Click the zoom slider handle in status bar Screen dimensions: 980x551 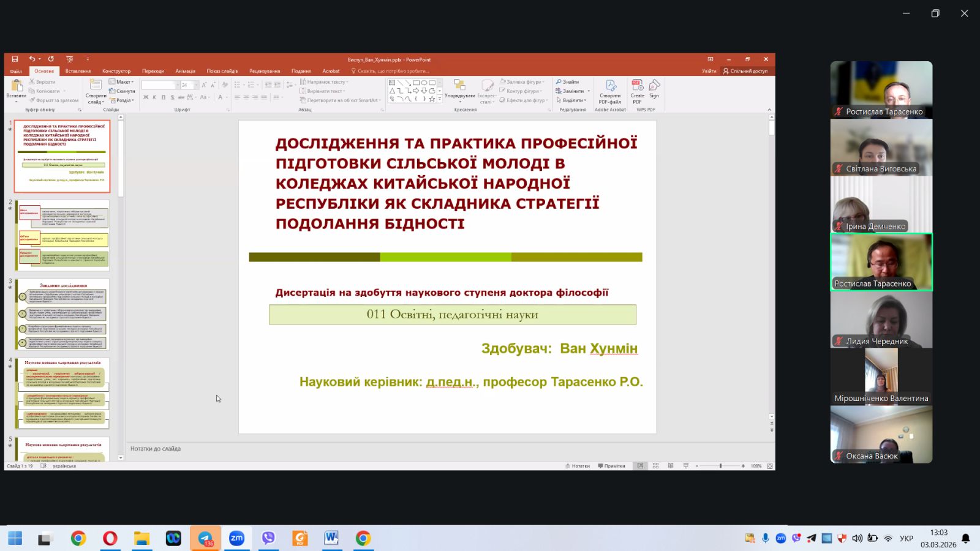coord(720,466)
